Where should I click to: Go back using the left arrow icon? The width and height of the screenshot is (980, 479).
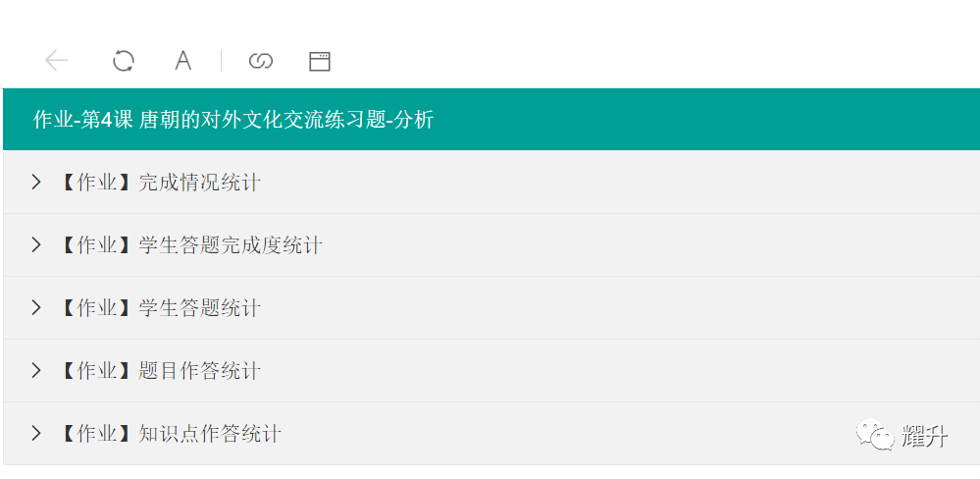tap(56, 61)
